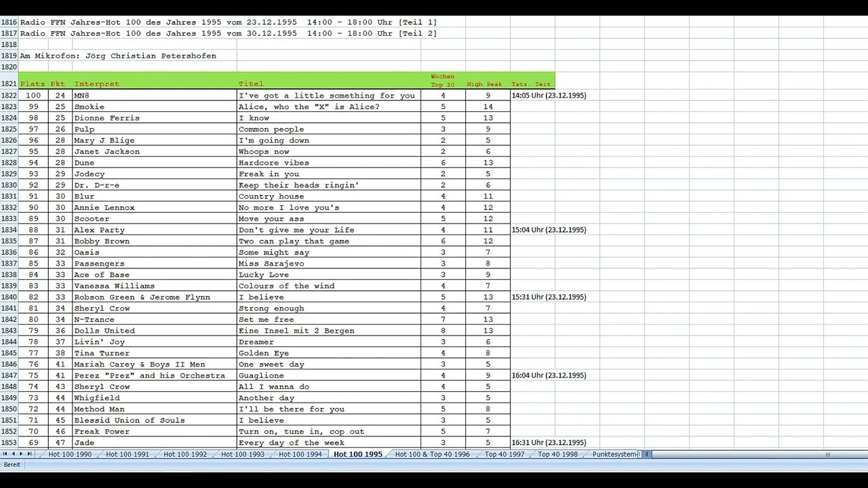Screen dimensions: 868x488
Task: Select the Teil 2 title row from 30.12.1995
Action: (229, 33)
